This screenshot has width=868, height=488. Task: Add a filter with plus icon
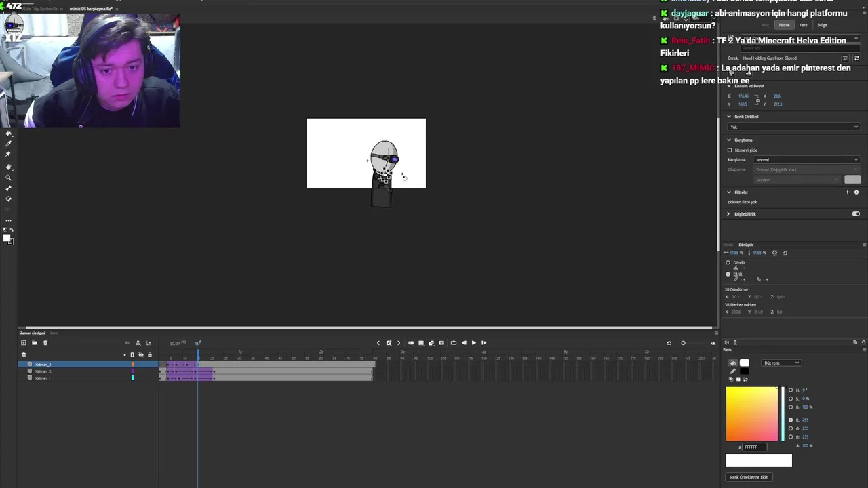point(847,192)
